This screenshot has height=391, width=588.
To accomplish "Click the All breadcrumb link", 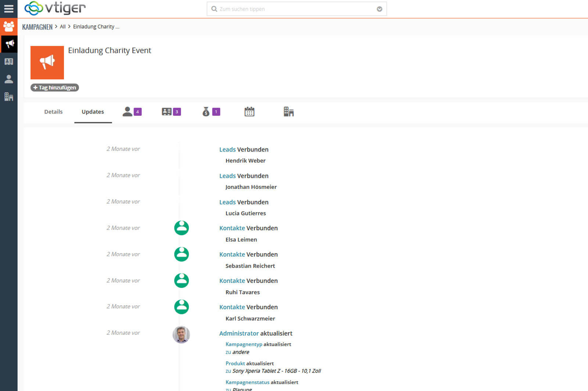I will click(62, 27).
